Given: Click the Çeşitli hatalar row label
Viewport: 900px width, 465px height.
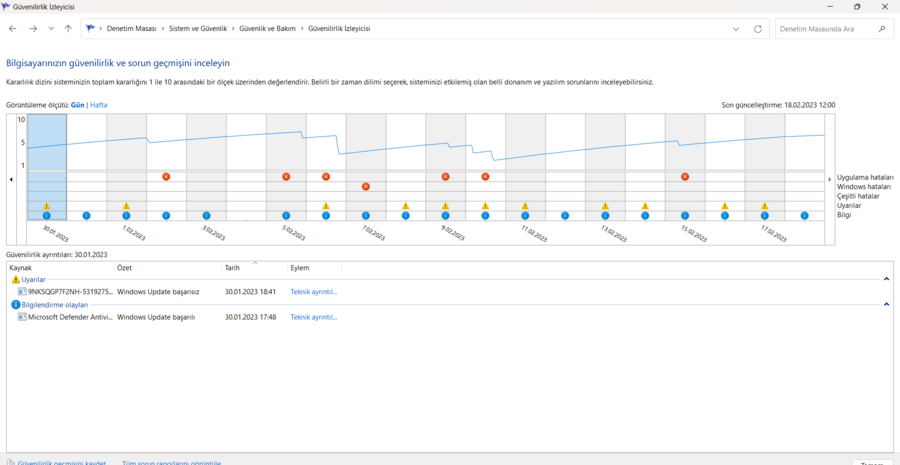Looking at the screenshot, I should point(858,196).
